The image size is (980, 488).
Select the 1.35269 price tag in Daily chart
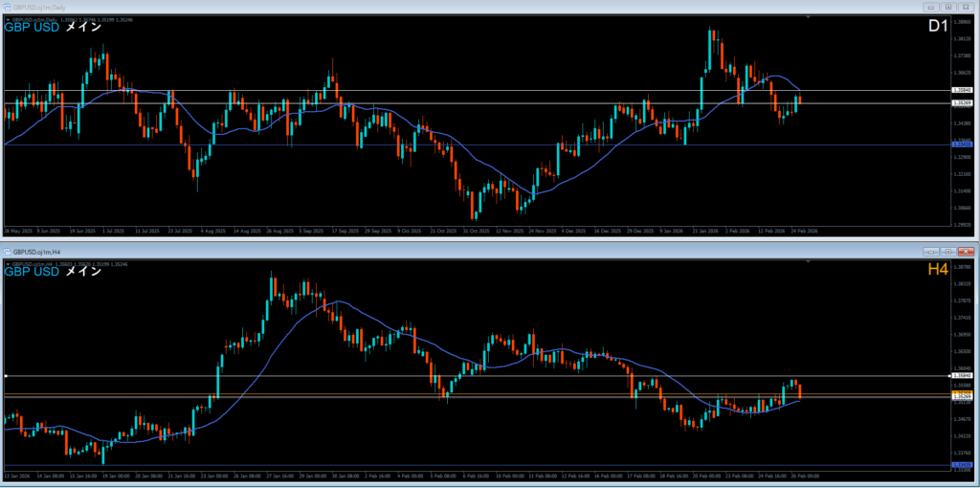(x=963, y=102)
